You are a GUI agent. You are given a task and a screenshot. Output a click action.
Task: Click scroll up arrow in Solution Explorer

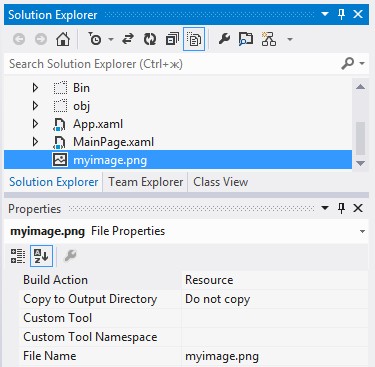[x=360, y=87]
